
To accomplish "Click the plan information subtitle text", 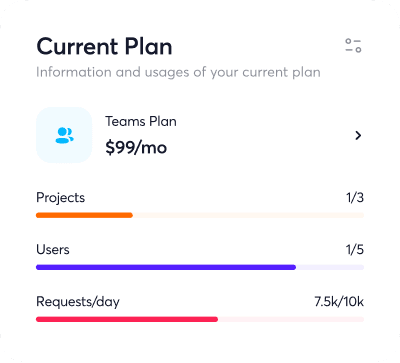I will [178, 72].
